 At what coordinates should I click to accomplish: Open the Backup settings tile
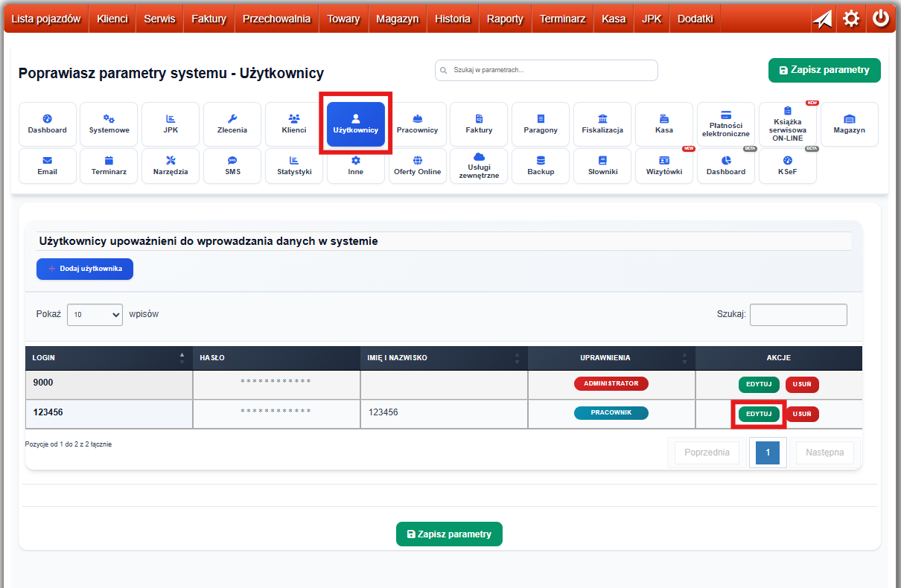click(x=541, y=165)
